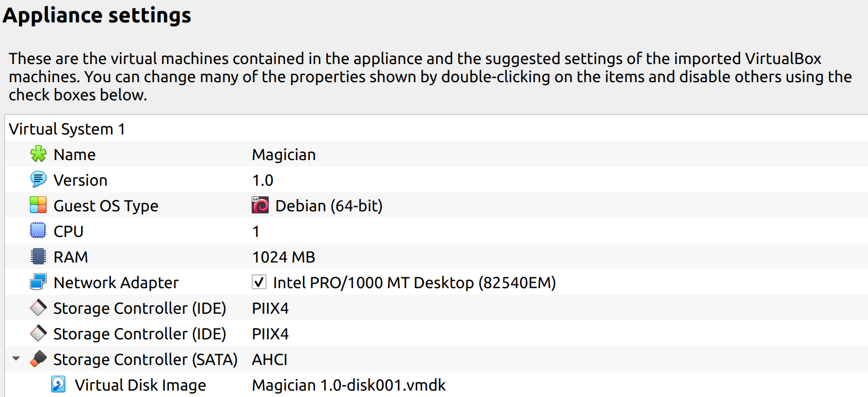This screenshot has height=397, width=868.
Task: Select the Magician name value field
Action: [284, 155]
